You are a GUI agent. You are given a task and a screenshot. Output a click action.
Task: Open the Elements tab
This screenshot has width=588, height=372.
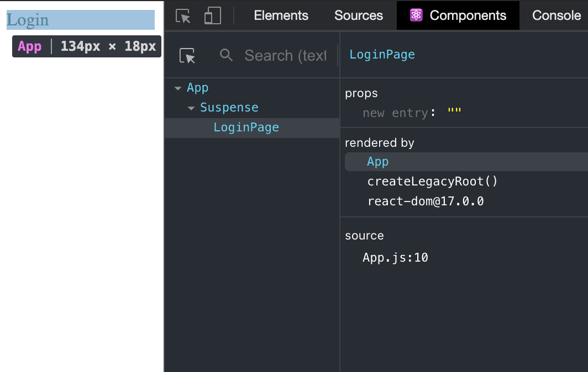(281, 15)
